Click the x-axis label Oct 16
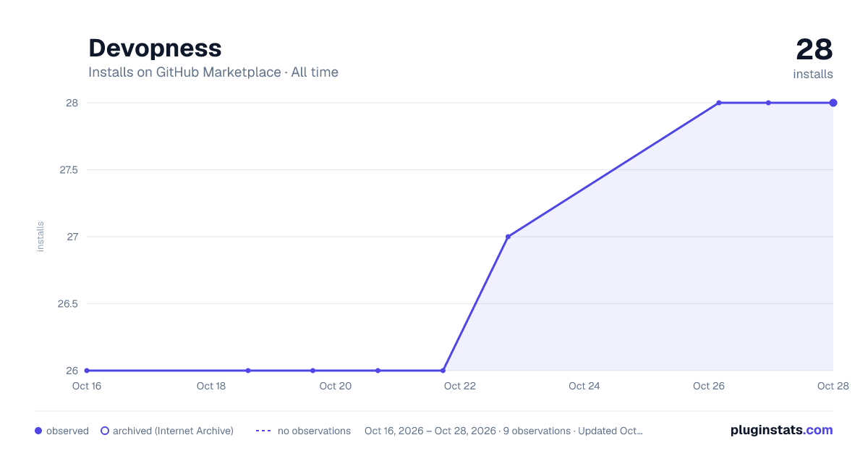Screen dimensions: 868x456 pyautogui.click(x=87, y=386)
